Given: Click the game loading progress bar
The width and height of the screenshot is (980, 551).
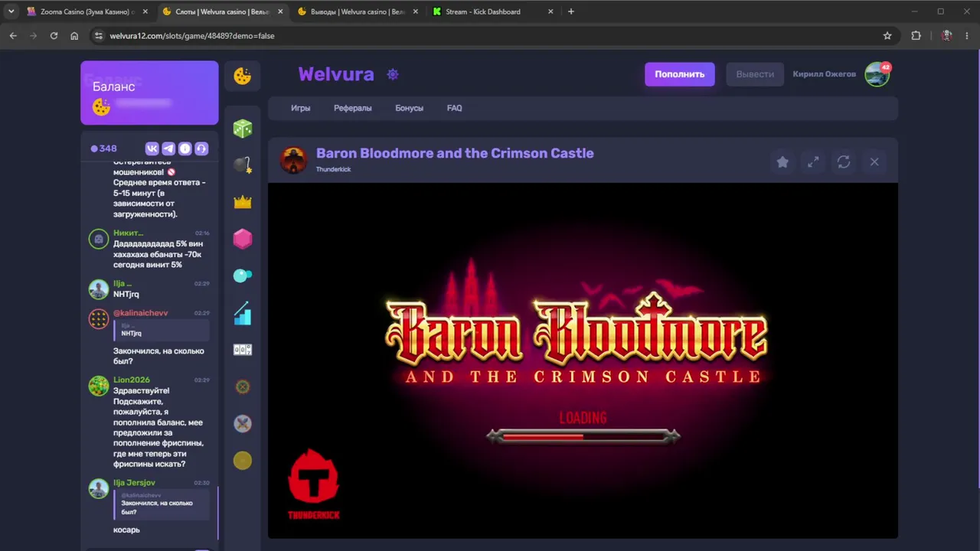Looking at the screenshot, I should pos(583,436).
